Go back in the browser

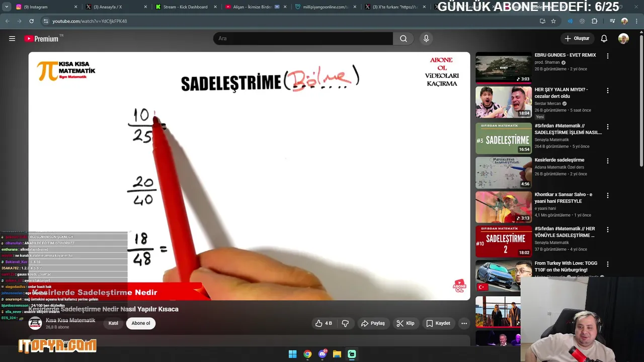tap(7, 21)
